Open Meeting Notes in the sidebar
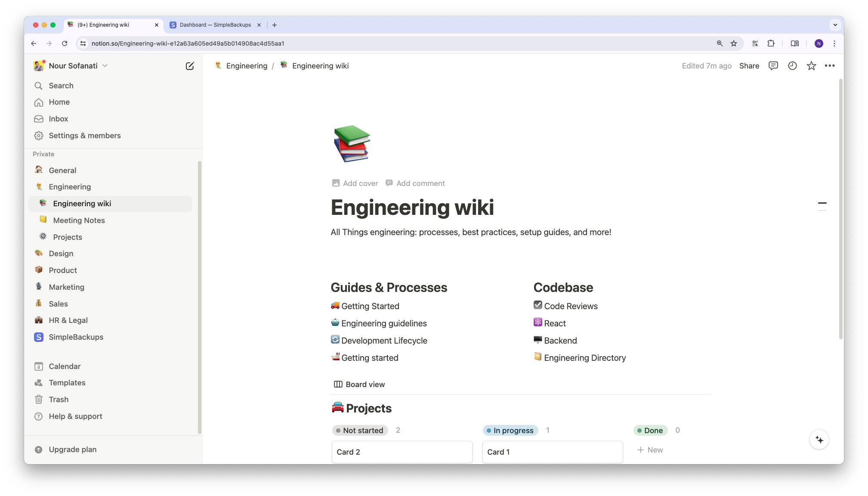This screenshot has height=496, width=868. tap(79, 220)
